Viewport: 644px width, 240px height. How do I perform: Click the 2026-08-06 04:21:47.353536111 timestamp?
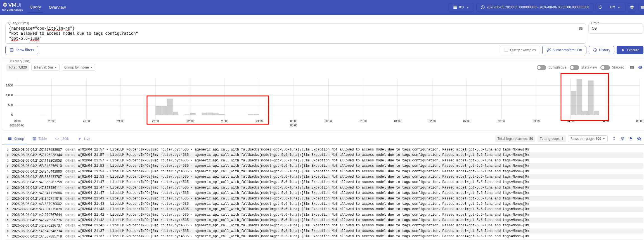pyautogui.click(x=37, y=188)
